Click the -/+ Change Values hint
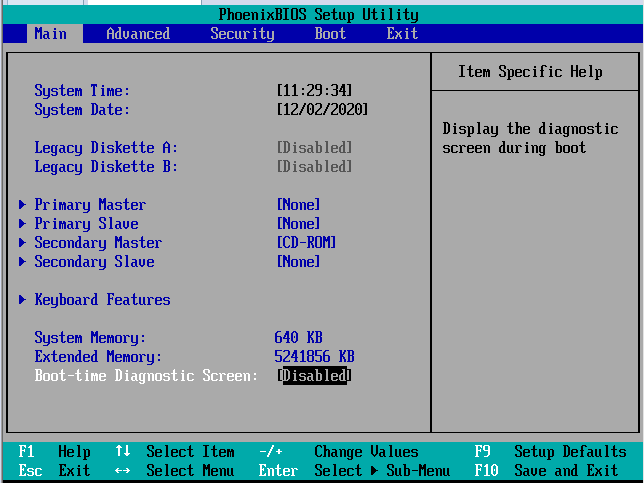The image size is (644, 483). (x=338, y=451)
